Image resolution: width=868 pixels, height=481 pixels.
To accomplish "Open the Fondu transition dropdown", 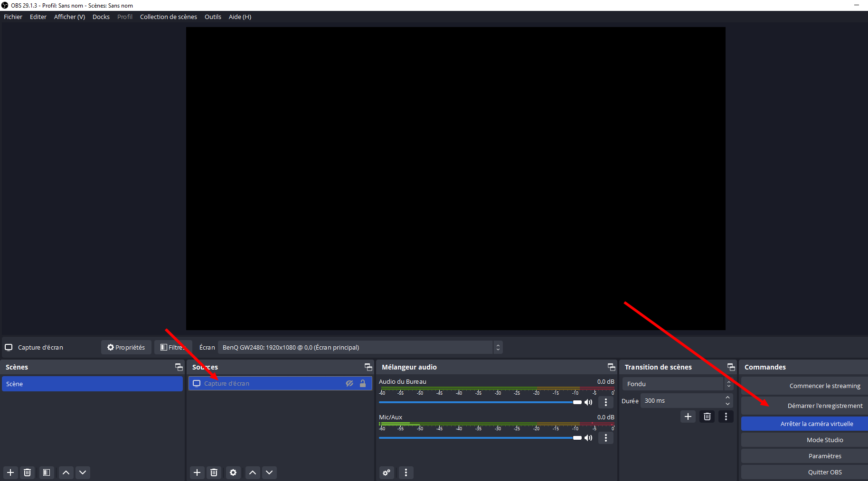I will point(678,384).
